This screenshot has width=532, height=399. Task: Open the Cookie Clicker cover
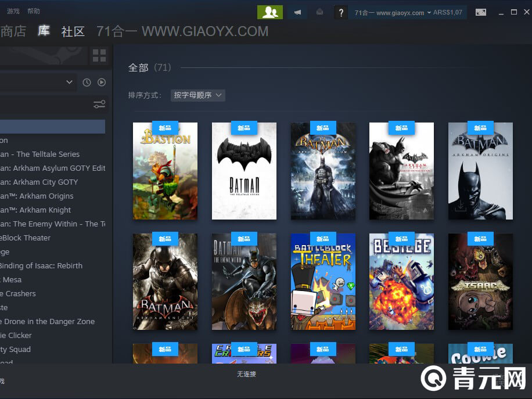click(480, 354)
